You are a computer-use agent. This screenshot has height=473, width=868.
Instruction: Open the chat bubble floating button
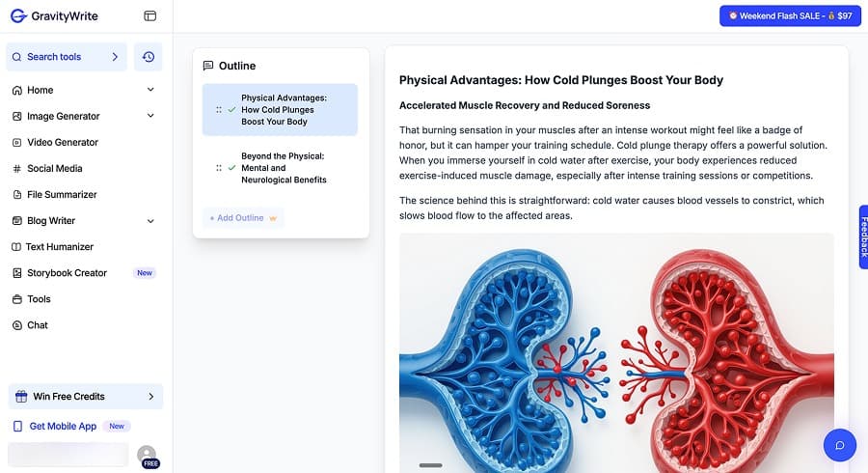(x=840, y=445)
